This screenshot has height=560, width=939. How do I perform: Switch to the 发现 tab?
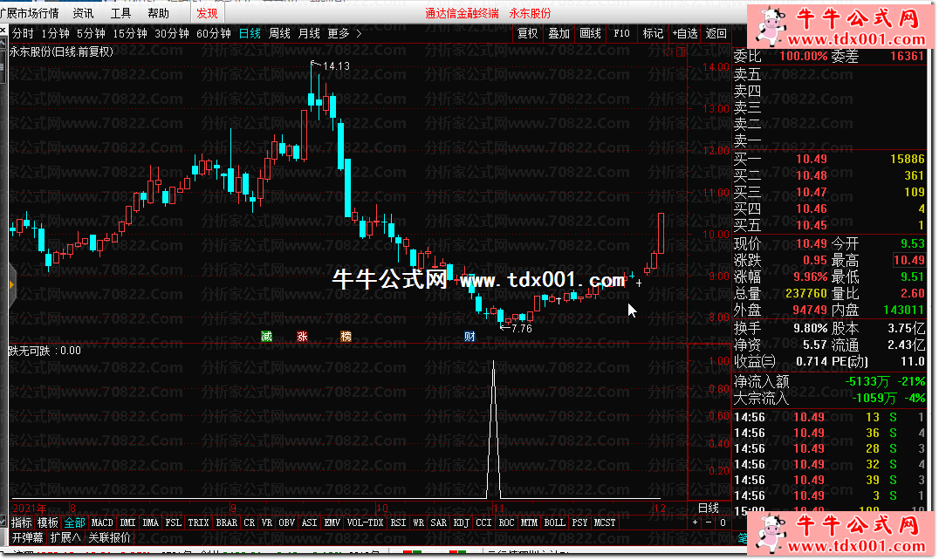207,13
